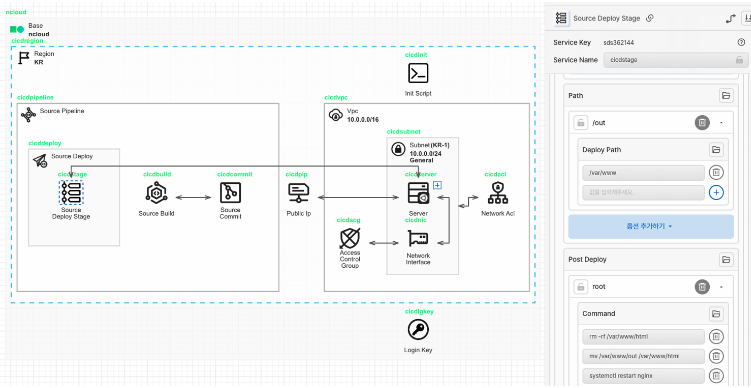Viewport: 751px width, 388px height.
Task: Select the Public Ip node icon
Action: pyautogui.click(x=299, y=193)
